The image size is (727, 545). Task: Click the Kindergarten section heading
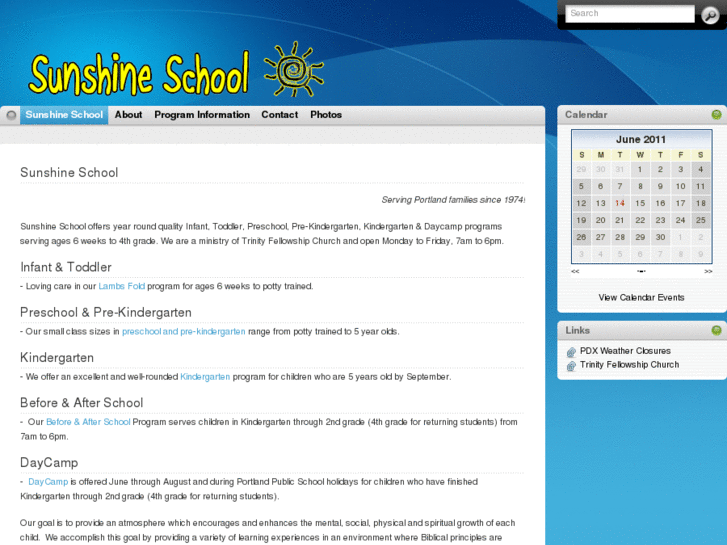point(57,358)
